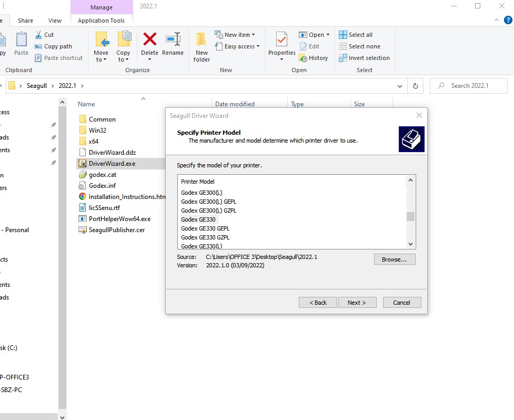Click the Chrome icon of Installation_Instructions file

pos(83,197)
